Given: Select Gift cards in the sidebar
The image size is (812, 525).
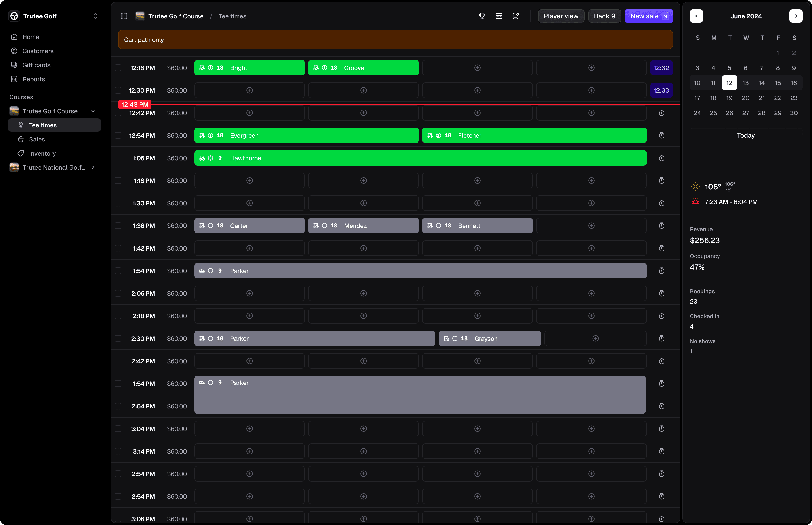Looking at the screenshot, I should [36, 65].
